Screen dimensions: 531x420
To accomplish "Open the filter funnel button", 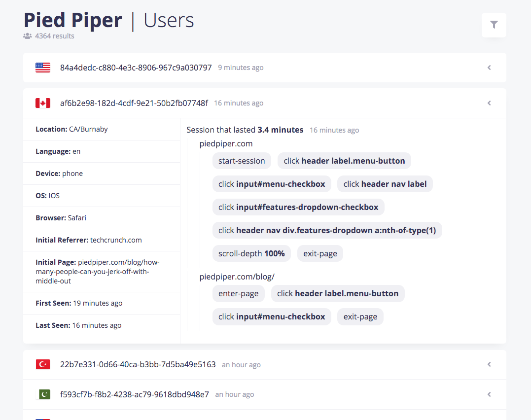I will click(x=494, y=25).
